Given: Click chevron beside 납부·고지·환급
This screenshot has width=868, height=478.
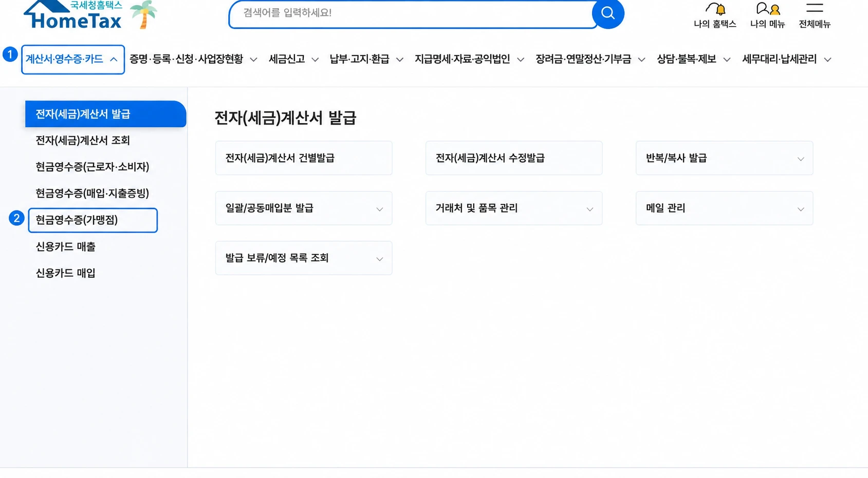Looking at the screenshot, I should 400,60.
